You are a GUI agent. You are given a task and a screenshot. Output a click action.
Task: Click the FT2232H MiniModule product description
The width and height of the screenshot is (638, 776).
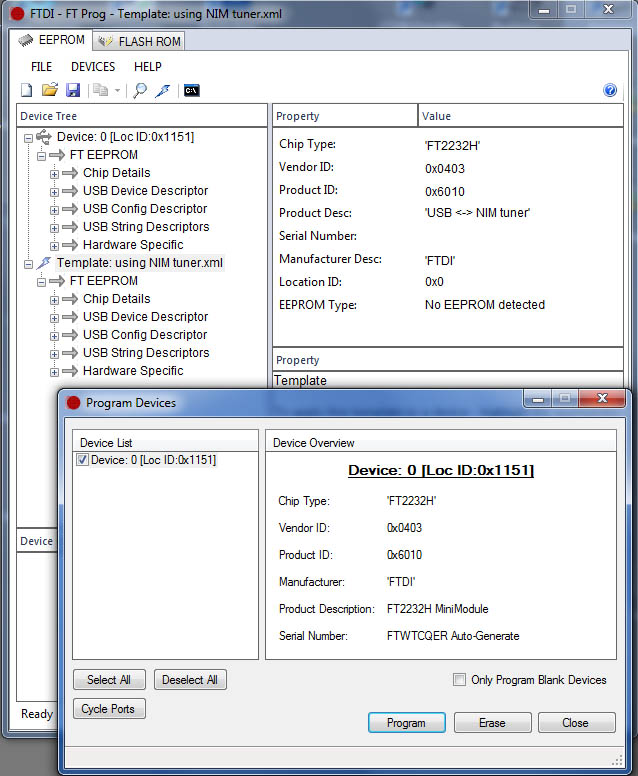[x=438, y=609]
